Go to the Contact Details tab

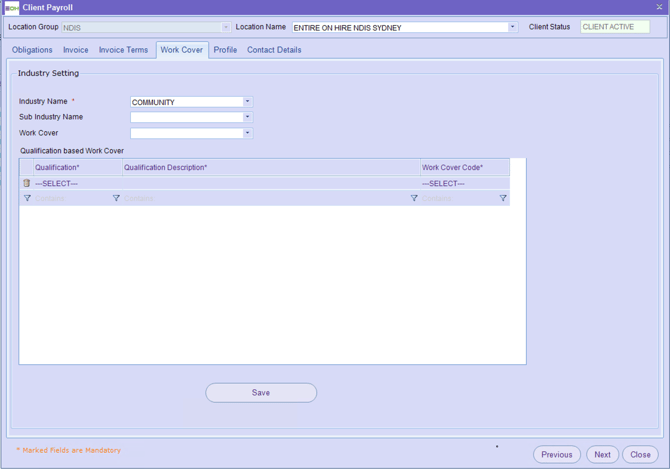(x=274, y=50)
